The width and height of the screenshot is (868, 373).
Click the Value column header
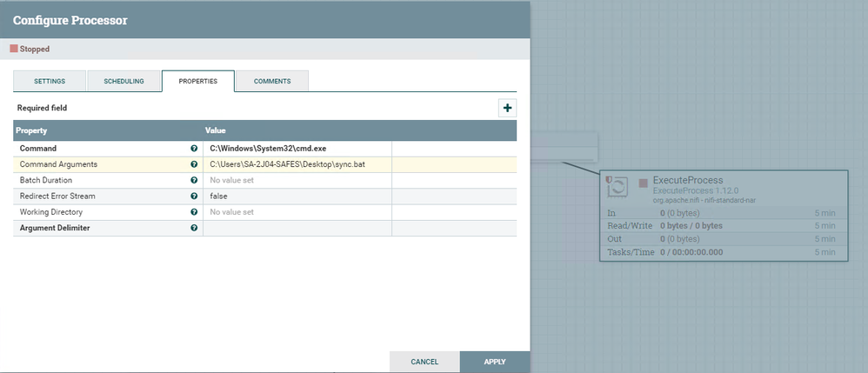coord(216,130)
